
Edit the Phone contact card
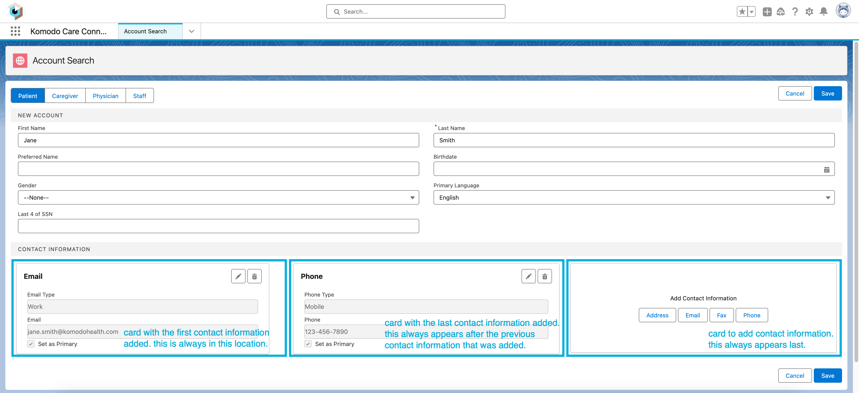[528, 276]
